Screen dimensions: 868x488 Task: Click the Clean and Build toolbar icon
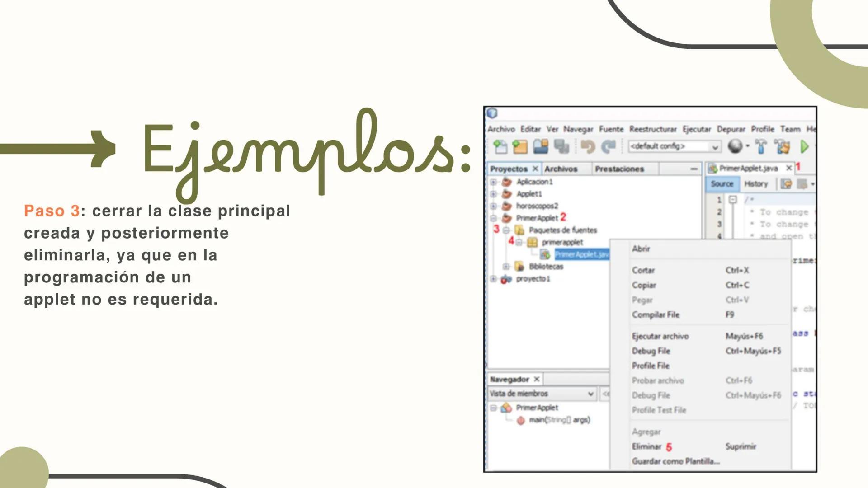tap(782, 146)
